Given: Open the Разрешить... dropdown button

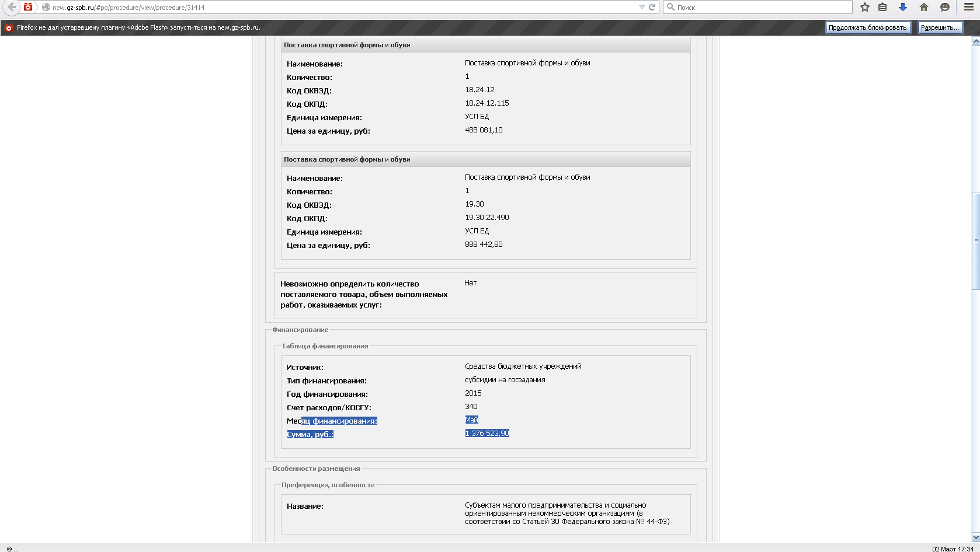Looking at the screenshot, I should [x=940, y=27].
